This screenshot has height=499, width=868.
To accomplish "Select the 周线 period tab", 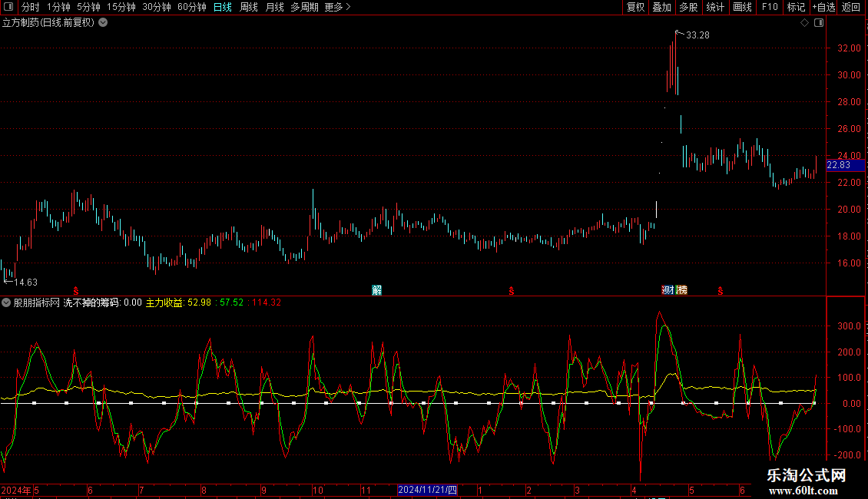I will pyautogui.click(x=249, y=7).
